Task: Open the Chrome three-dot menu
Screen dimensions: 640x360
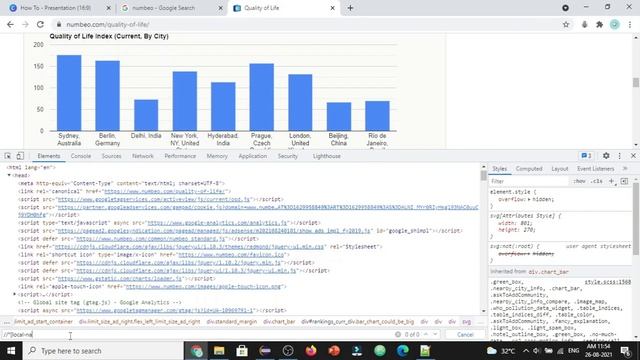Action: 630,24
